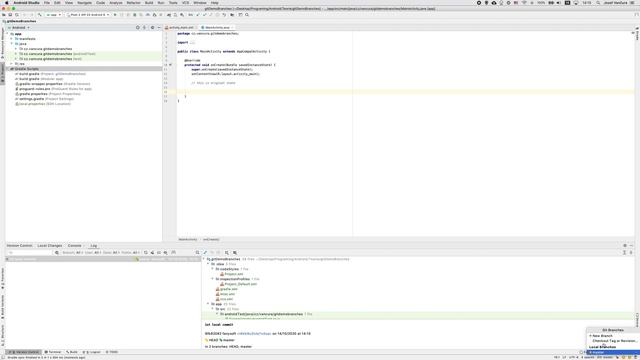Click the Run app toolbar icon
640x360 pixels.
115,15
